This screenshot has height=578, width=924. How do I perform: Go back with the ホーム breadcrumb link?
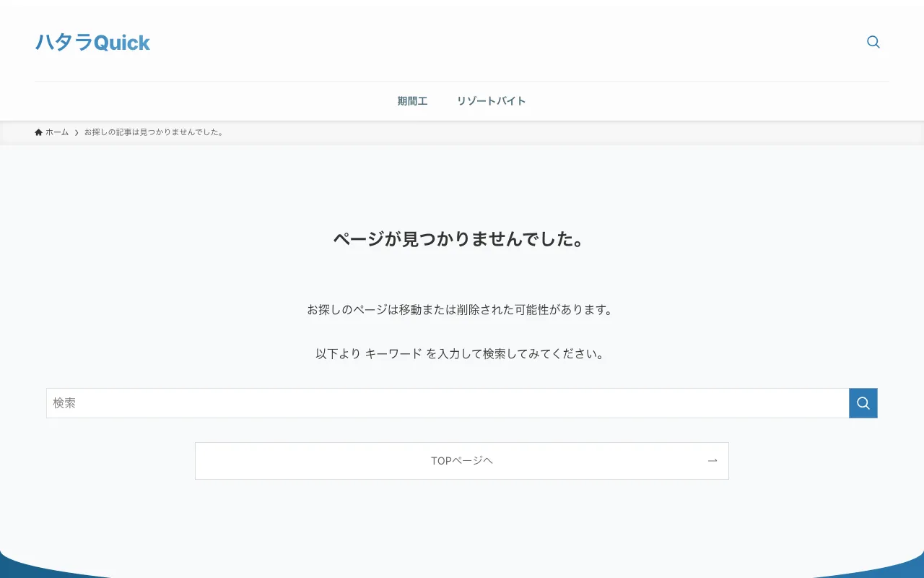[x=56, y=132]
